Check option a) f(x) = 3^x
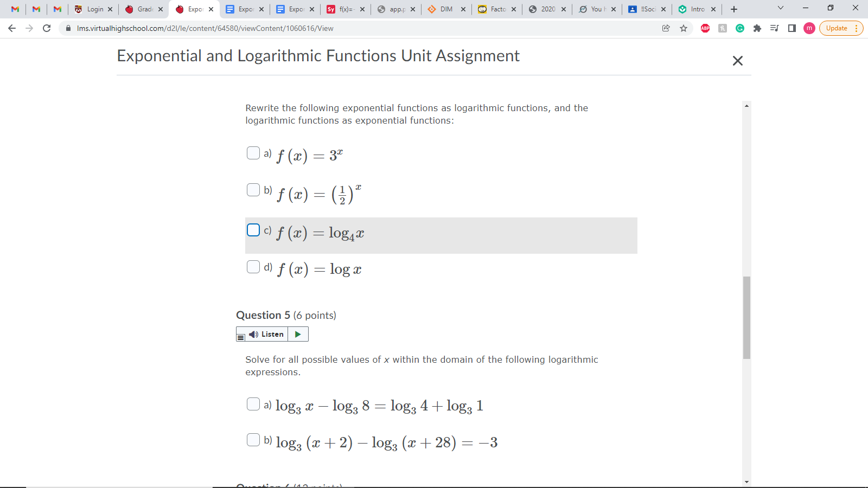868x488 pixels. 253,153
